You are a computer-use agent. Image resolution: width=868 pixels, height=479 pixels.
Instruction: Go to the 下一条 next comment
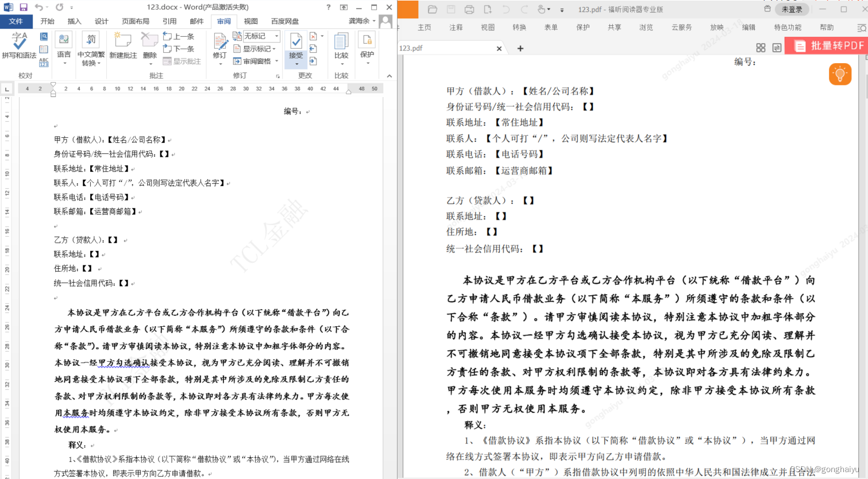point(179,49)
